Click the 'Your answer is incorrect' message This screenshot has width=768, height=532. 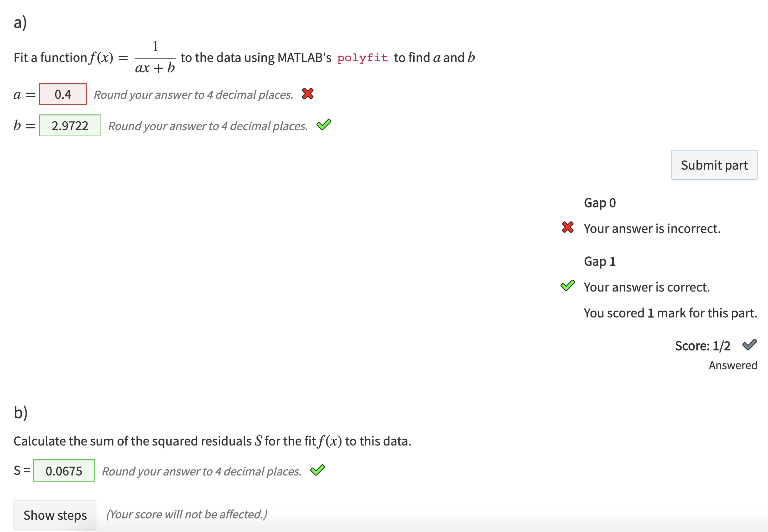[x=652, y=229]
